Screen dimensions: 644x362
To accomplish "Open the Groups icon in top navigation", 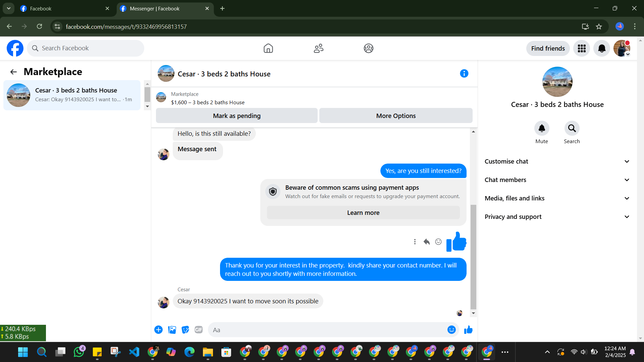I will [369, 48].
